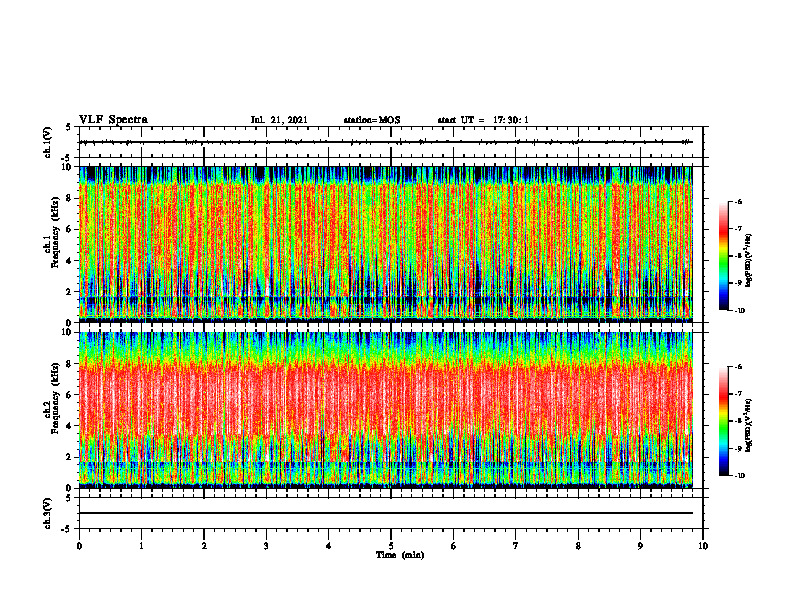Click the 'start UT = 17:30:1' header text

click(x=483, y=120)
